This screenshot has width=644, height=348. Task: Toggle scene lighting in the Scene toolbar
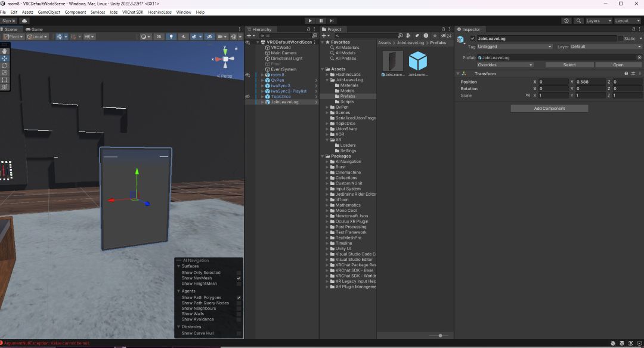(172, 37)
